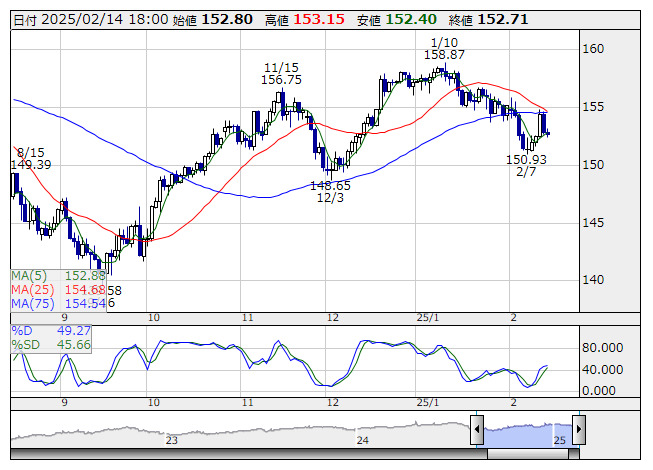Viewport: 653px width, 470px height.
Task: Click the empty scrollbar track left of the thumb
Action: [x=250, y=453]
